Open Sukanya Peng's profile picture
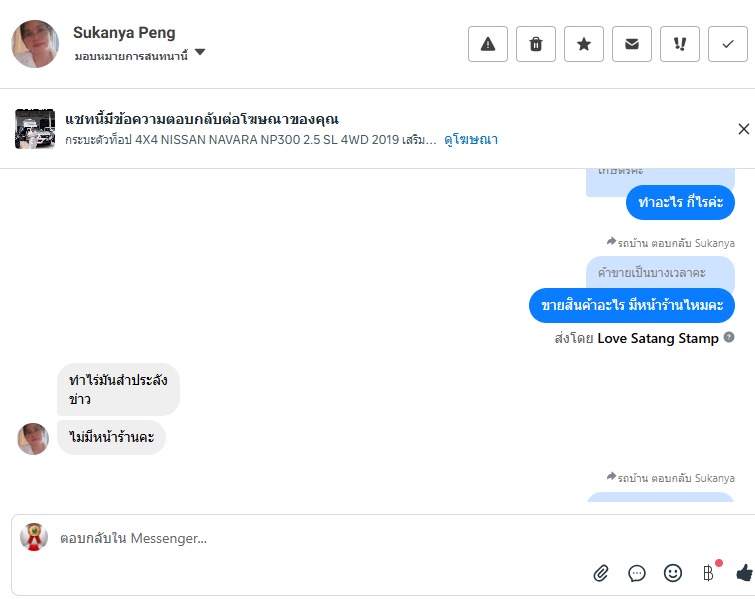Image resolution: width=755 pixels, height=599 pixels. [x=35, y=44]
